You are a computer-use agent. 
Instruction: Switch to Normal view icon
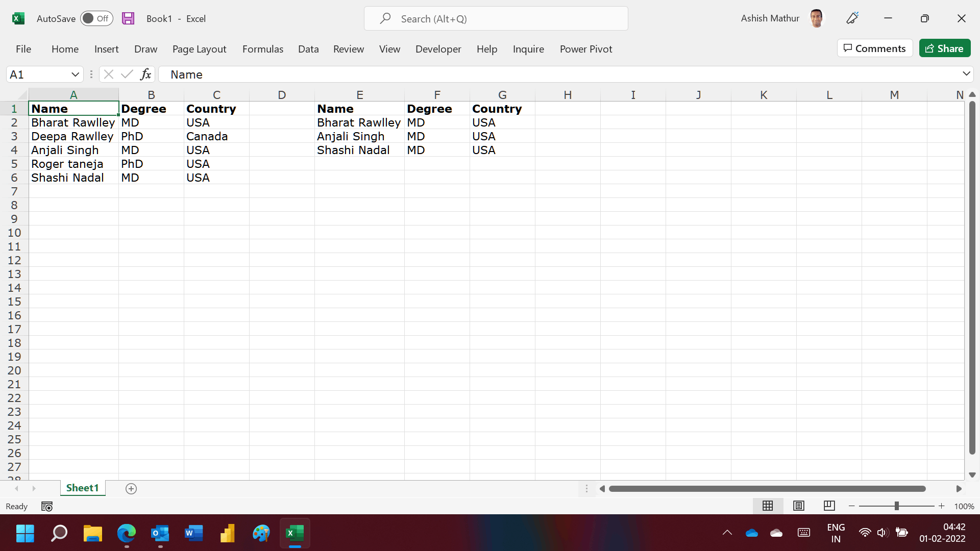768,506
